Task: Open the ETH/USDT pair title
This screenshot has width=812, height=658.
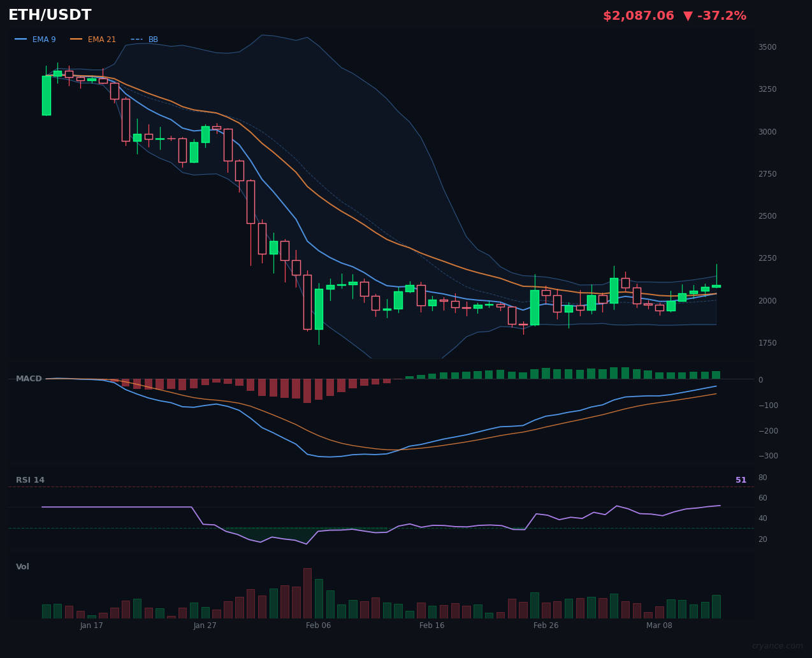Action: [x=49, y=15]
